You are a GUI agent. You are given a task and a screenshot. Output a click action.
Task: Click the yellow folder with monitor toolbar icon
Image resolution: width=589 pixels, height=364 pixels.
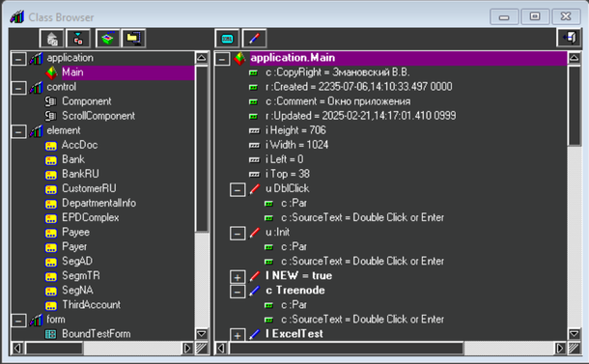(133, 39)
